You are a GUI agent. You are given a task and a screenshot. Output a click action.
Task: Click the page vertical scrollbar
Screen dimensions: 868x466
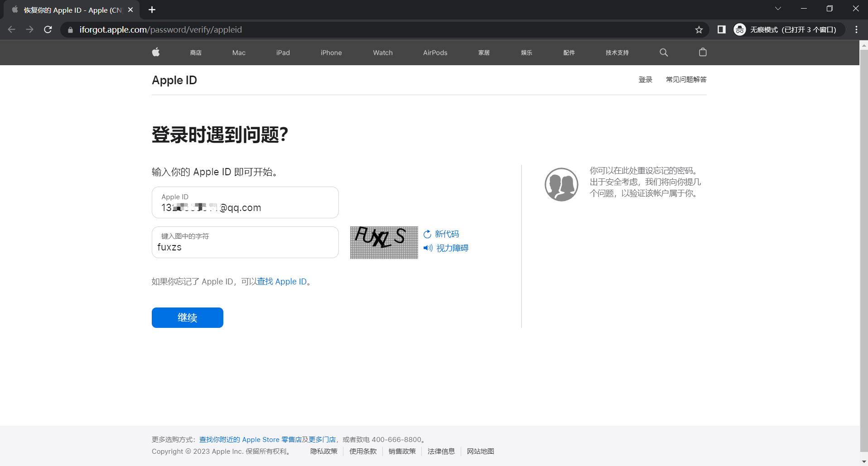[864, 250]
